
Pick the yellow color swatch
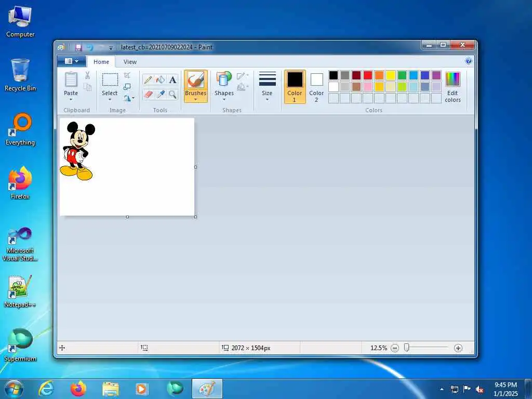pyautogui.click(x=391, y=75)
